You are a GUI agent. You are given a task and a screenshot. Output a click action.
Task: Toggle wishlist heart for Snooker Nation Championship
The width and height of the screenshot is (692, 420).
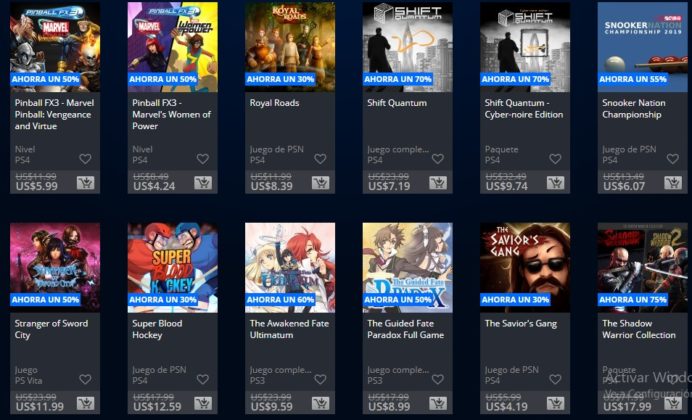[x=672, y=159]
